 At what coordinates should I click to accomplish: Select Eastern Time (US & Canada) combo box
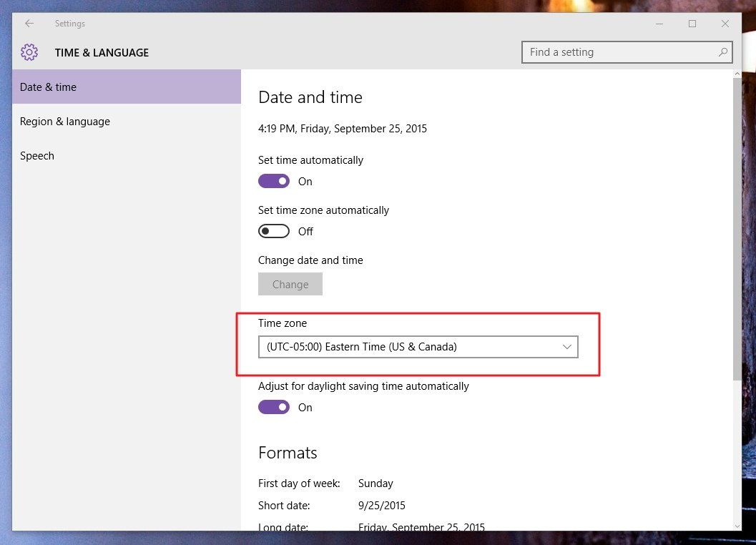click(418, 346)
